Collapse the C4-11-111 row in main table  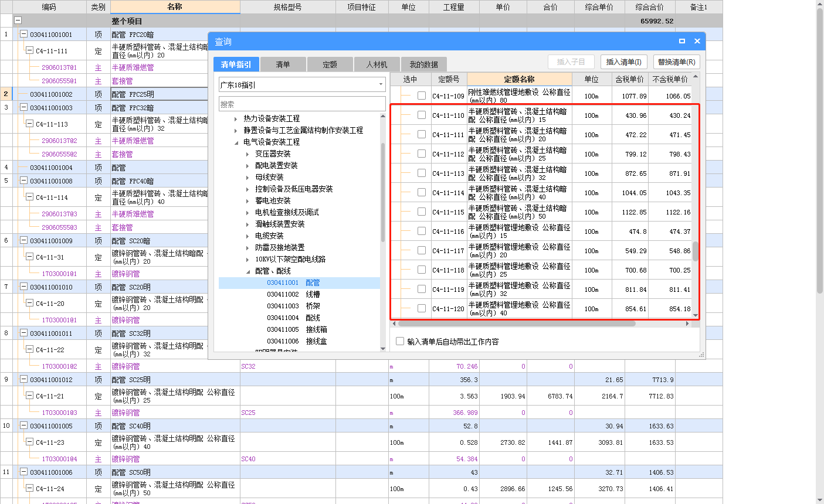pos(29,50)
